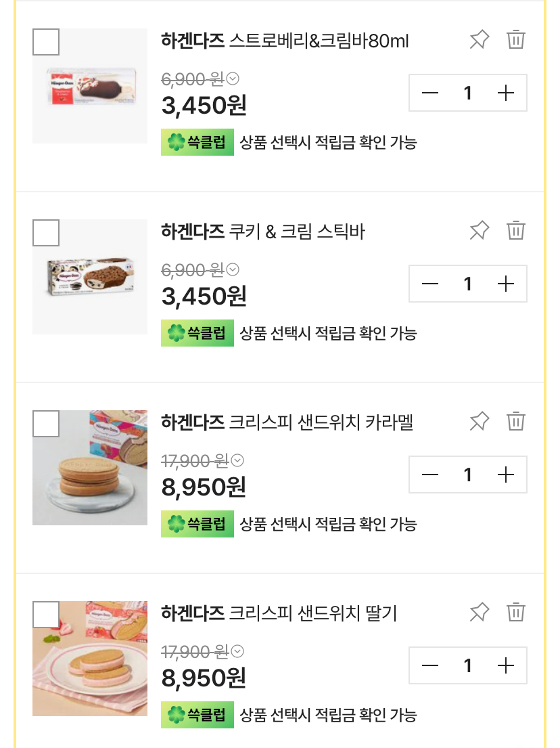Decrease quantity of cookie & cream stick bar
Screen dimensions: 560x748
pos(430,284)
